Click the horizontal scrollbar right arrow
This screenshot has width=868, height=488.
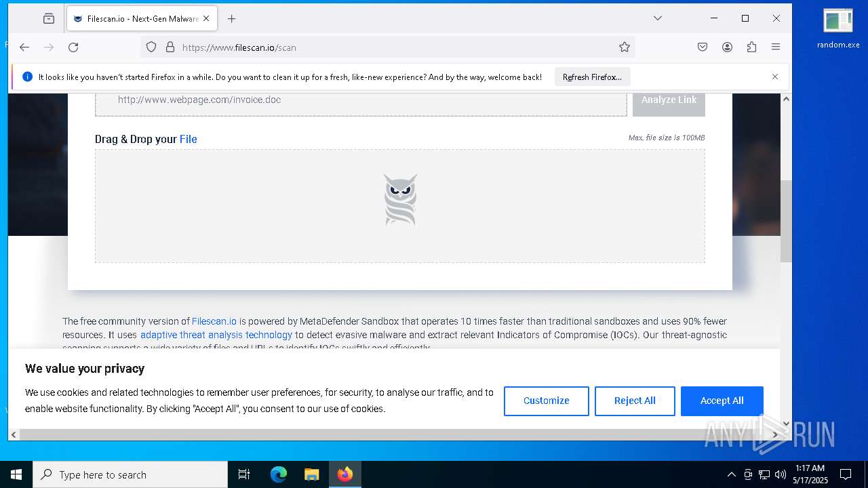click(x=775, y=434)
